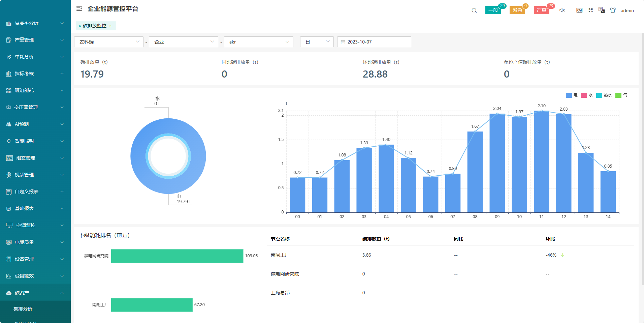The height and width of the screenshot is (323, 644).
Task: Click the 严重 alarm button
Action: click(541, 10)
